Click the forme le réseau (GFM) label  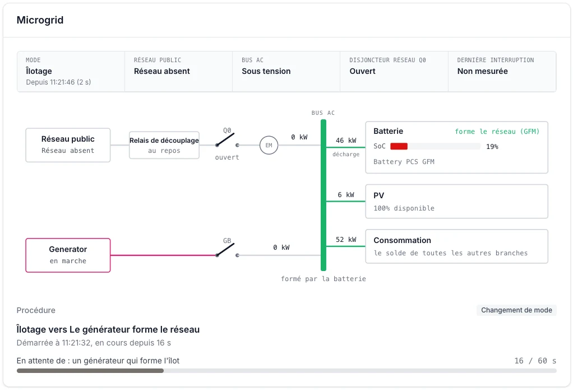497,132
